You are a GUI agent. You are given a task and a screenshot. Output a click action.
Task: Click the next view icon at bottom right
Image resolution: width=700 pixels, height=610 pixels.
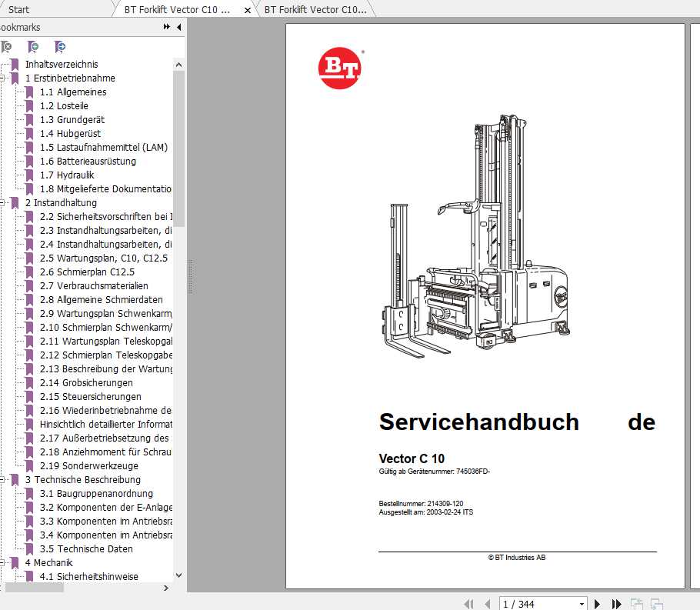pyautogui.click(x=655, y=603)
